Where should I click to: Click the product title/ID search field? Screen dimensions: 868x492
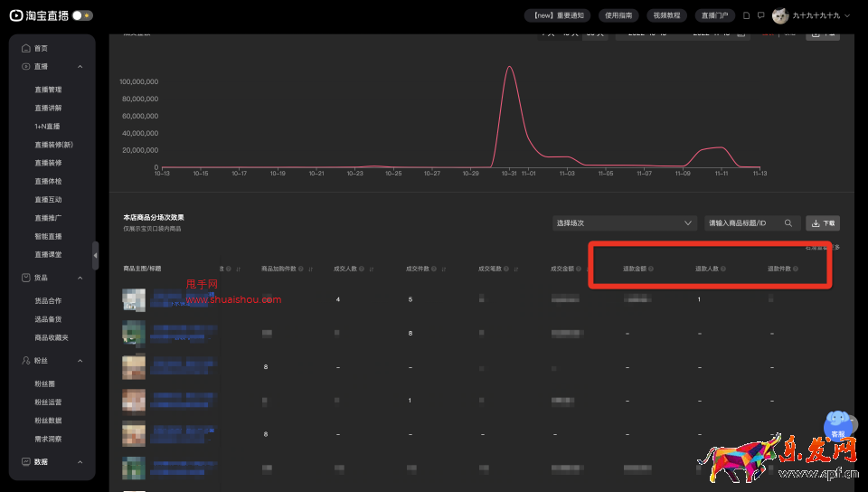(x=741, y=223)
